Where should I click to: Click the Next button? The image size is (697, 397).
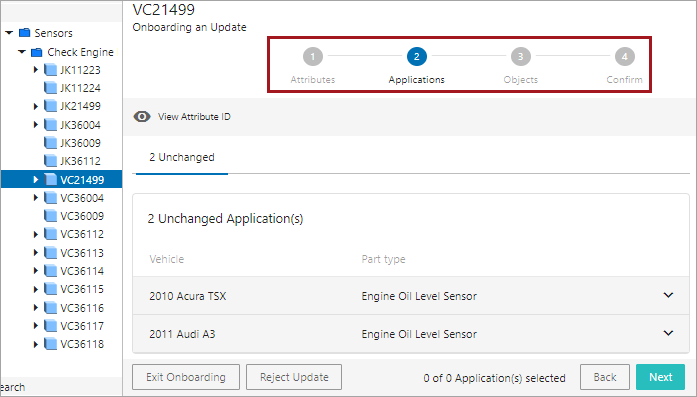pyautogui.click(x=661, y=377)
